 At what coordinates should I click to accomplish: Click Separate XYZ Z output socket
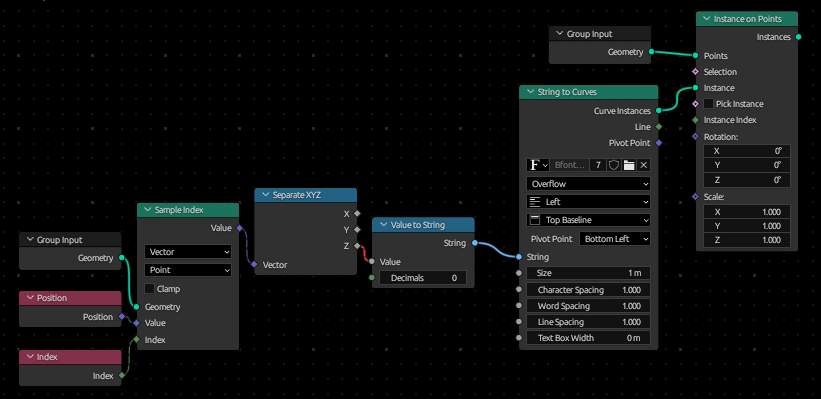[357, 246]
